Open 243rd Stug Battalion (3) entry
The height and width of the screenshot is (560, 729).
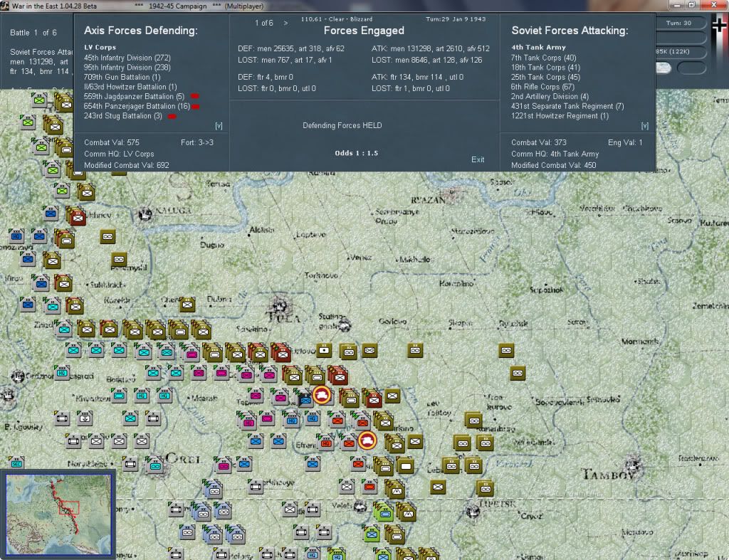pos(122,116)
